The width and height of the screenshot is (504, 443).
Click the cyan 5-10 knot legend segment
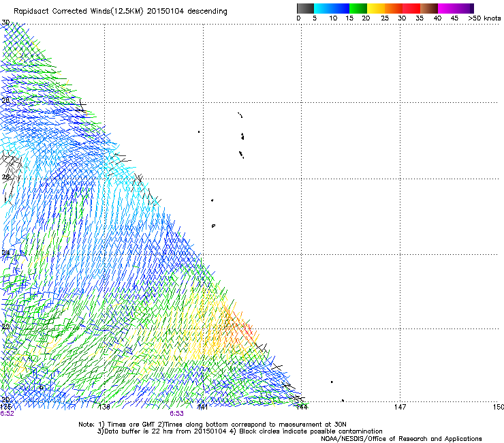click(x=323, y=8)
